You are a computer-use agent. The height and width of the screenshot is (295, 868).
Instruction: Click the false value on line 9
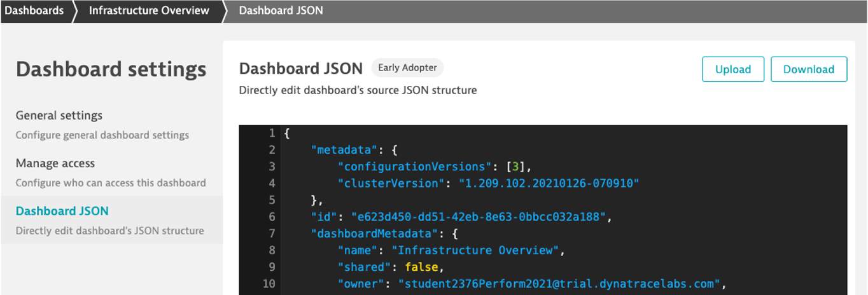coord(421,266)
